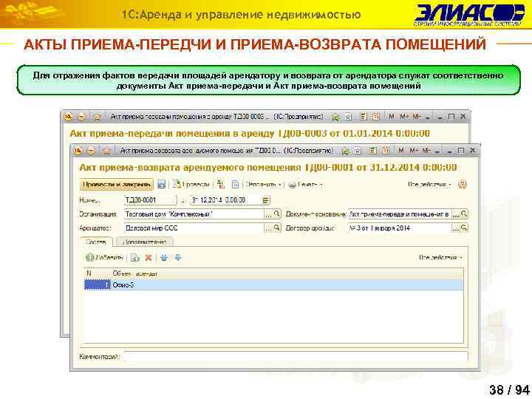
Task: Open selection list button for Организация
Action: tap(268, 214)
